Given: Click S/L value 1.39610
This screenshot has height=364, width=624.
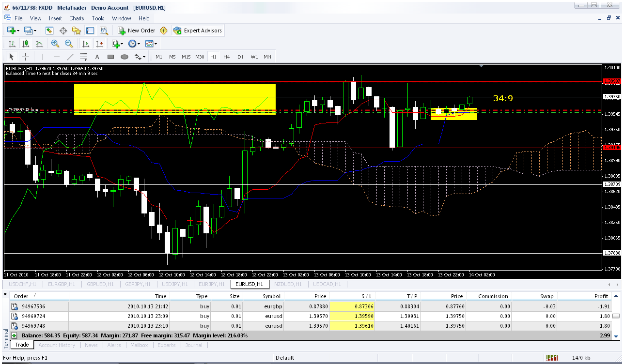Looking at the screenshot, I should click(351, 326).
